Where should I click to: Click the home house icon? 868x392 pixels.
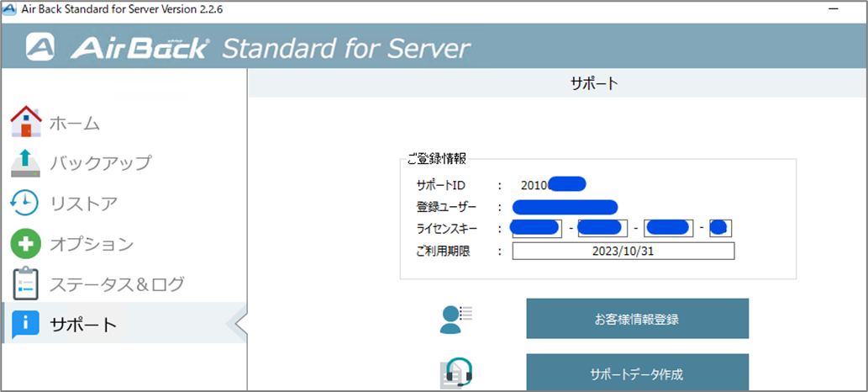[x=25, y=121]
